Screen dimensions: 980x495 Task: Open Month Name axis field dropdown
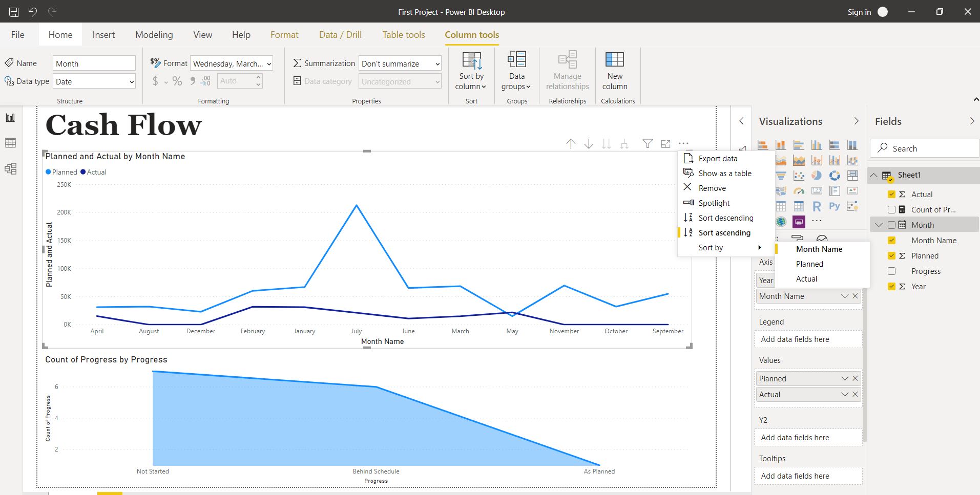[845, 296]
